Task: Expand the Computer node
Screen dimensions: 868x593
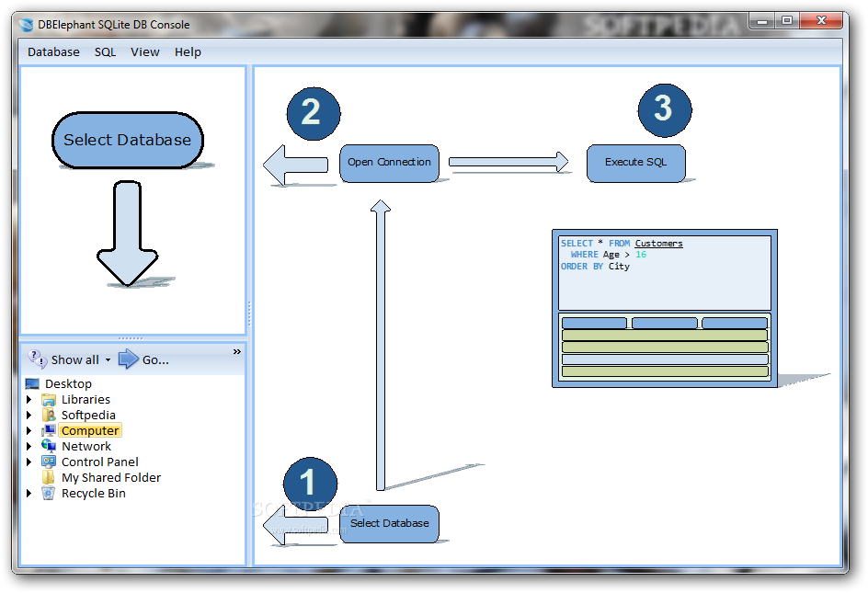Action: click(29, 430)
